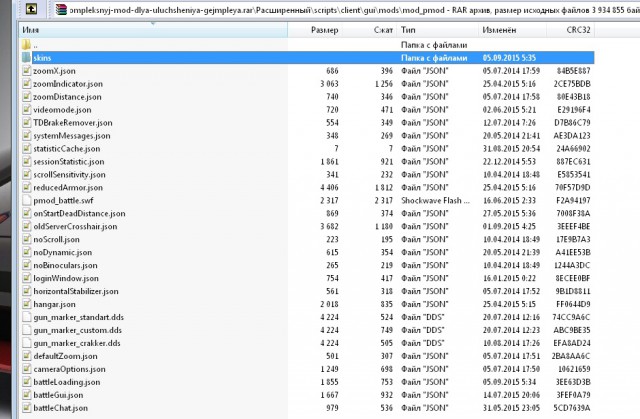
Task: Click the scrollSensitivity.json file icon
Action: 27,175
